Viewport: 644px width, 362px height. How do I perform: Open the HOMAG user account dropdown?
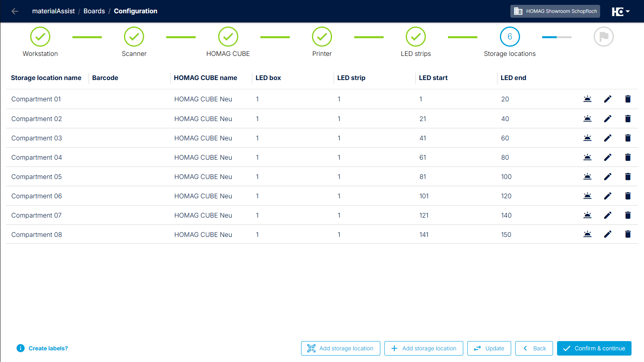coord(621,12)
